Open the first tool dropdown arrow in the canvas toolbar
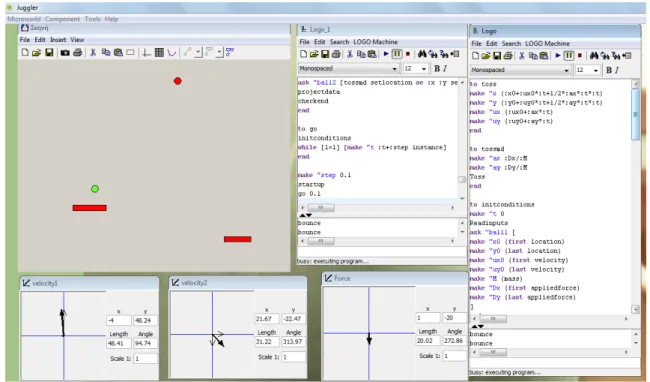The height and width of the screenshot is (382, 650). click(198, 52)
